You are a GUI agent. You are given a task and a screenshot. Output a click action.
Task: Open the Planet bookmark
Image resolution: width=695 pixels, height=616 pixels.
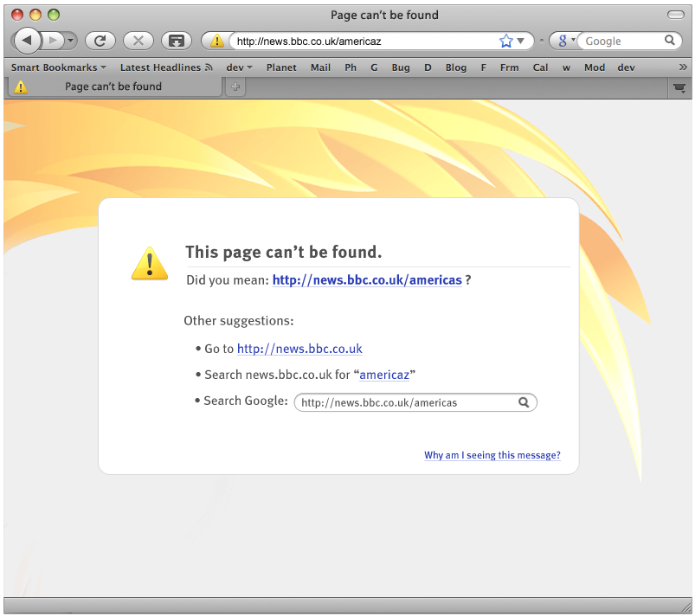point(281,67)
